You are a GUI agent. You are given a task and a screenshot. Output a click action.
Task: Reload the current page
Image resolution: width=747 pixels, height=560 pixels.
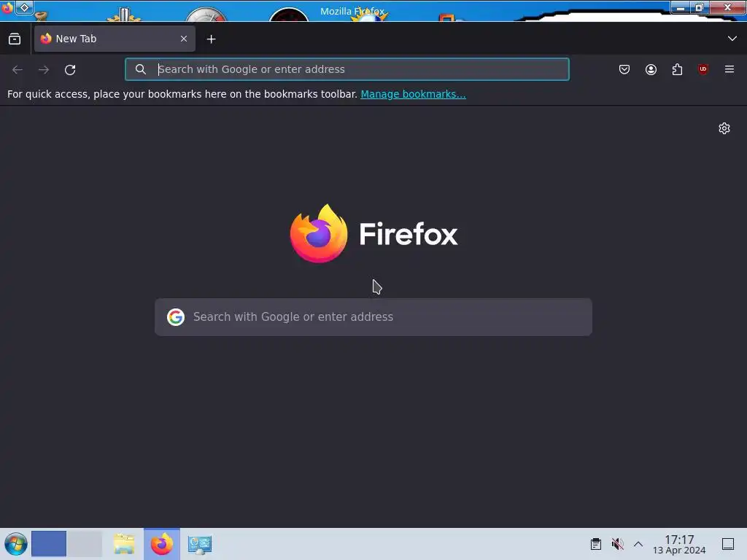click(70, 70)
